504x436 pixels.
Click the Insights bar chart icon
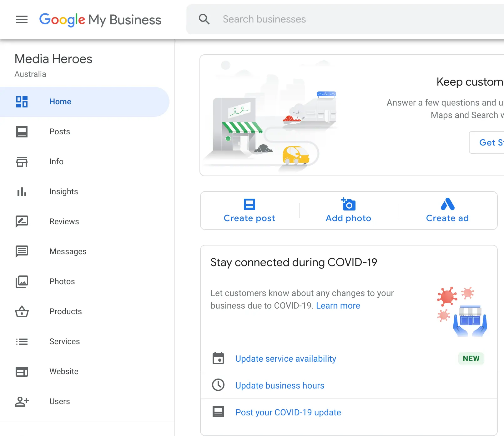[22, 192]
